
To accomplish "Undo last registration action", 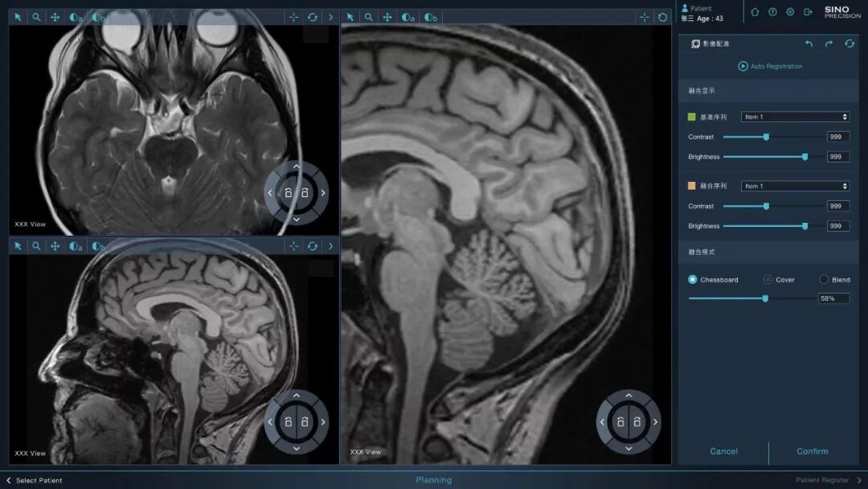I will pos(809,43).
